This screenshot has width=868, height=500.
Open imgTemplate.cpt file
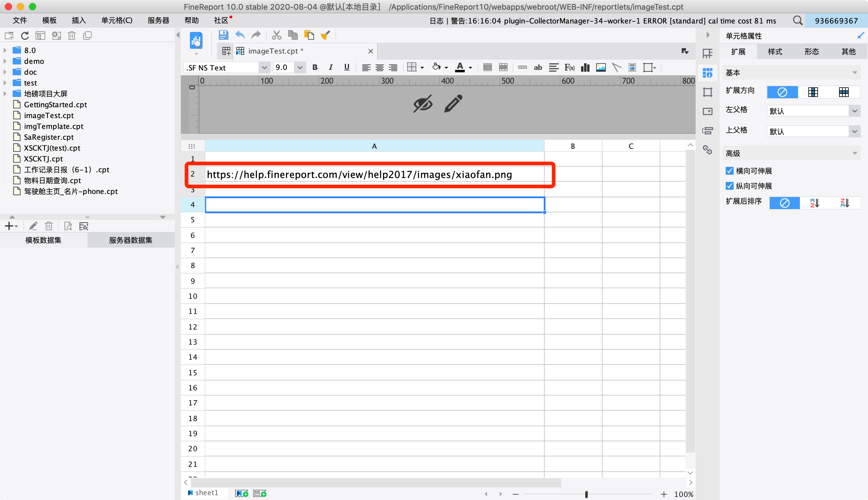(x=54, y=126)
